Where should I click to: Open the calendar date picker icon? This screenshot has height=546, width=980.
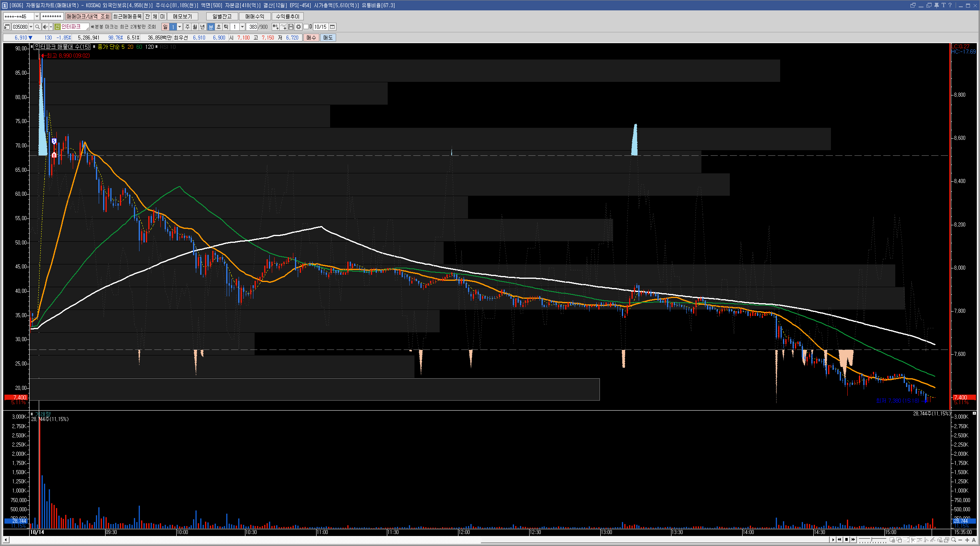click(332, 27)
